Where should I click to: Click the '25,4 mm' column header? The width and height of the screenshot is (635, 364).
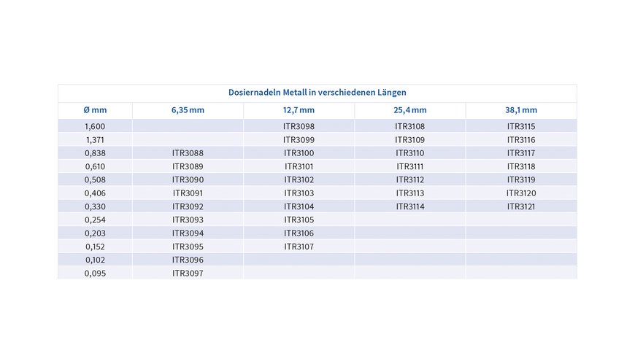pos(410,110)
